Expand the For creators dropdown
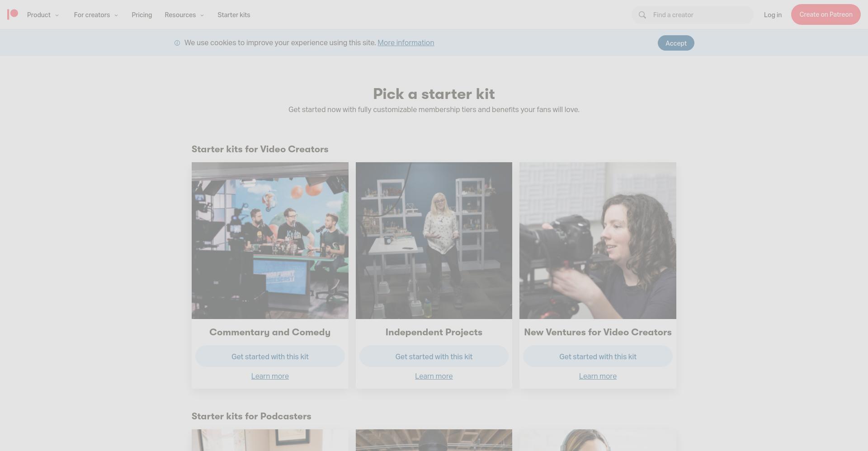The height and width of the screenshot is (451, 868). click(x=96, y=15)
